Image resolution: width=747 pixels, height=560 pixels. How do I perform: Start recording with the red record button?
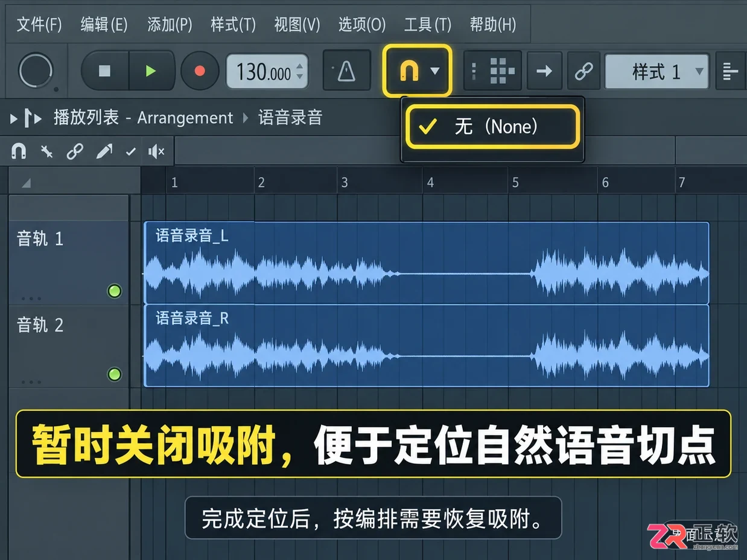click(x=200, y=71)
